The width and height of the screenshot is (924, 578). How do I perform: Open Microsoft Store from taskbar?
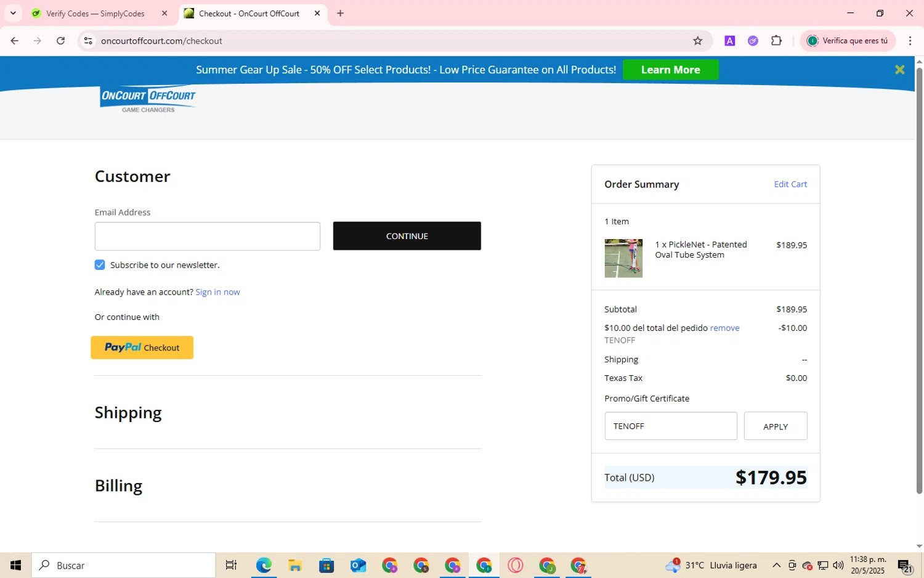(x=326, y=565)
